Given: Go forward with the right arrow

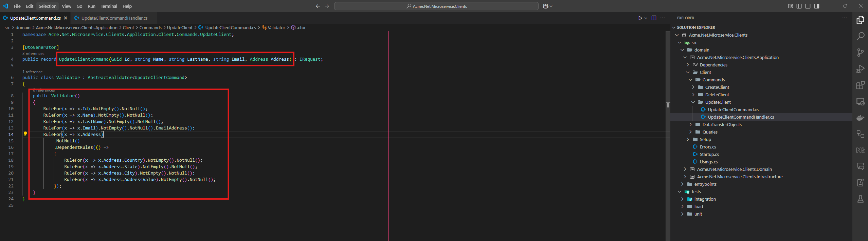Looking at the screenshot, I should [327, 6].
